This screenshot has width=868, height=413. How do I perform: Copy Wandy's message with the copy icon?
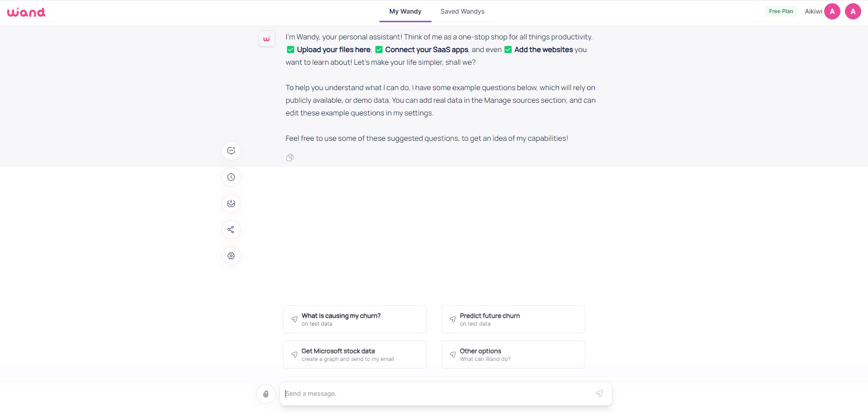290,158
